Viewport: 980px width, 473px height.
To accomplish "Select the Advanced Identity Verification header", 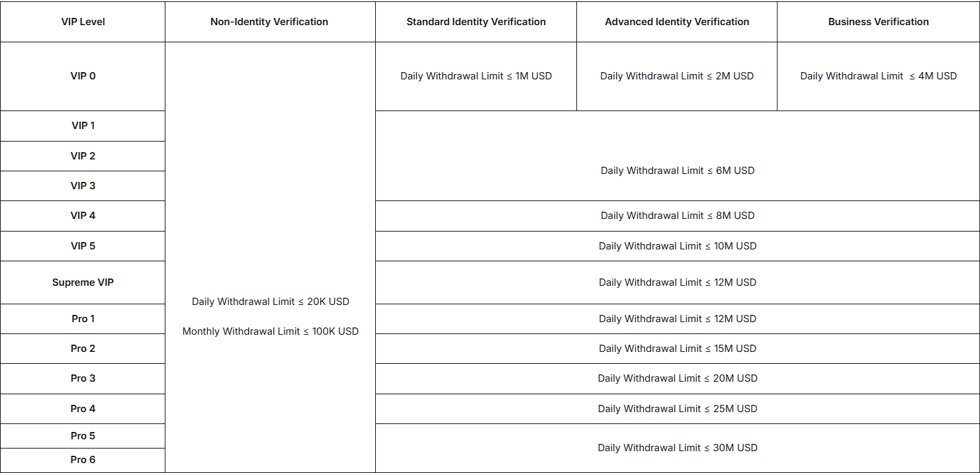I will click(x=677, y=22).
